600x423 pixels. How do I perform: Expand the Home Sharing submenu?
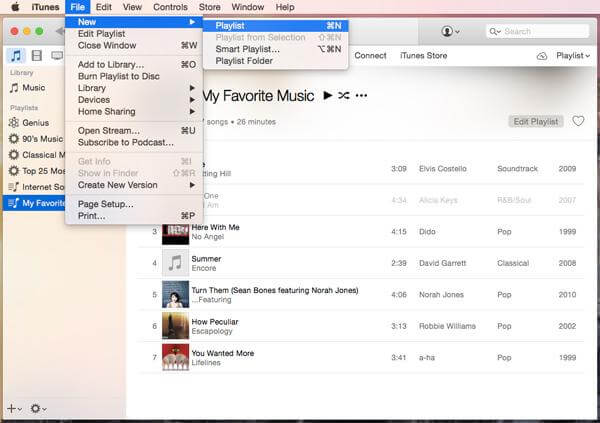pyautogui.click(x=134, y=111)
